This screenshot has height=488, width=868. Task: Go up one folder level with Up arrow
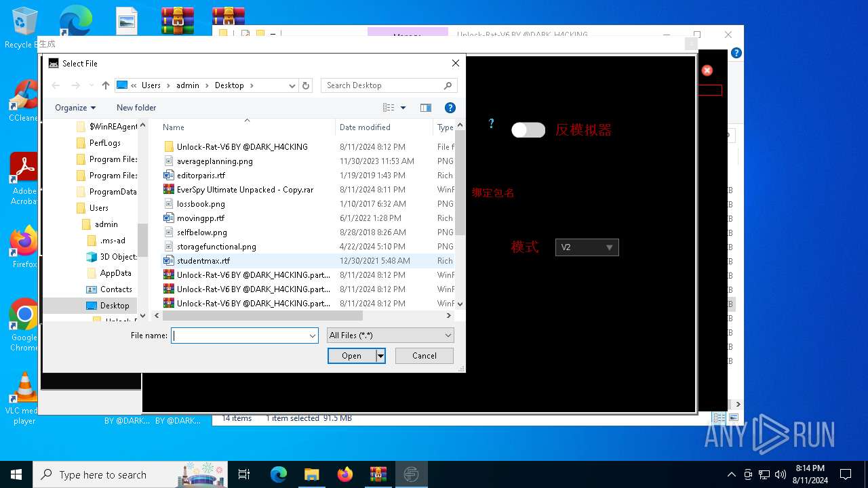pyautogui.click(x=105, y=85)
